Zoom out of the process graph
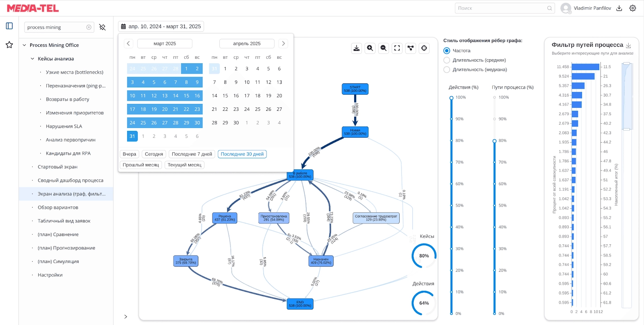This screenshot has height=325, width=644. (x=384, y=48)
